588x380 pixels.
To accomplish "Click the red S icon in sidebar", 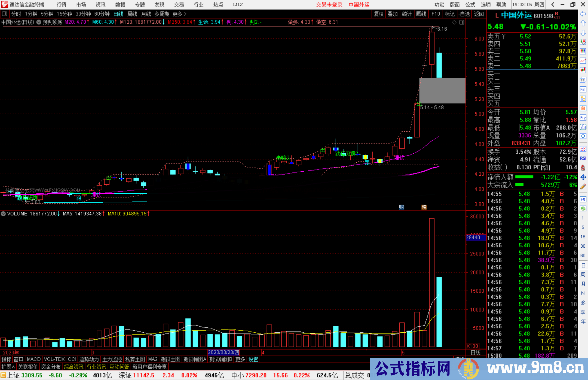I will click(x=583, y=168).
